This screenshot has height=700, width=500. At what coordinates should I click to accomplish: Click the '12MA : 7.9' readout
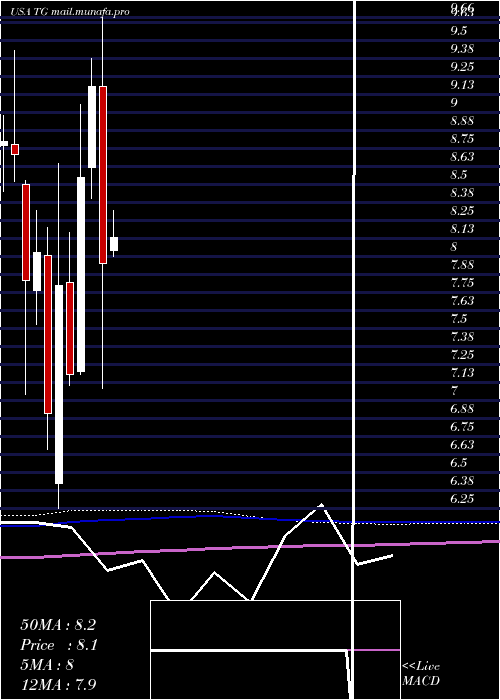pyautogui.click(x=58, y=685)
